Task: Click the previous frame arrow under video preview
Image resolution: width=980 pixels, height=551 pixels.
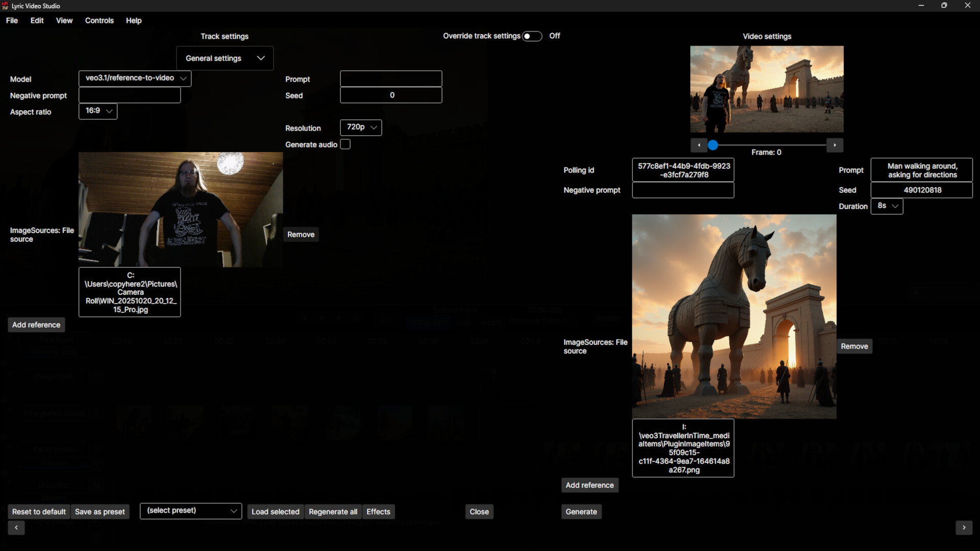Action: pos(699,145)
